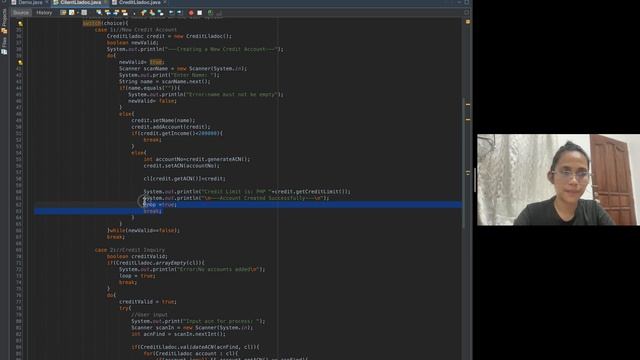
Task: Jump to next search occurrence icon
Action: 116,13
